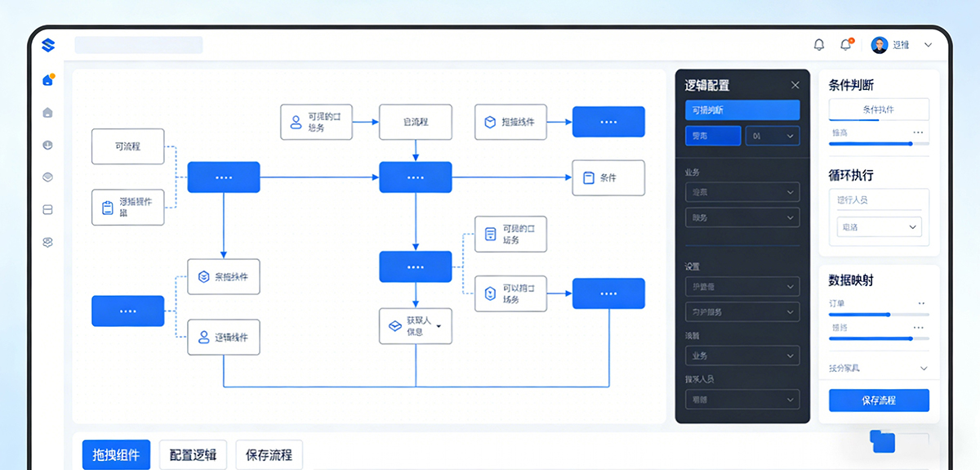Adjust the 订单 slider under 数据映射
Viewport: 980px width, 470px height.
[x=889, y=314]
